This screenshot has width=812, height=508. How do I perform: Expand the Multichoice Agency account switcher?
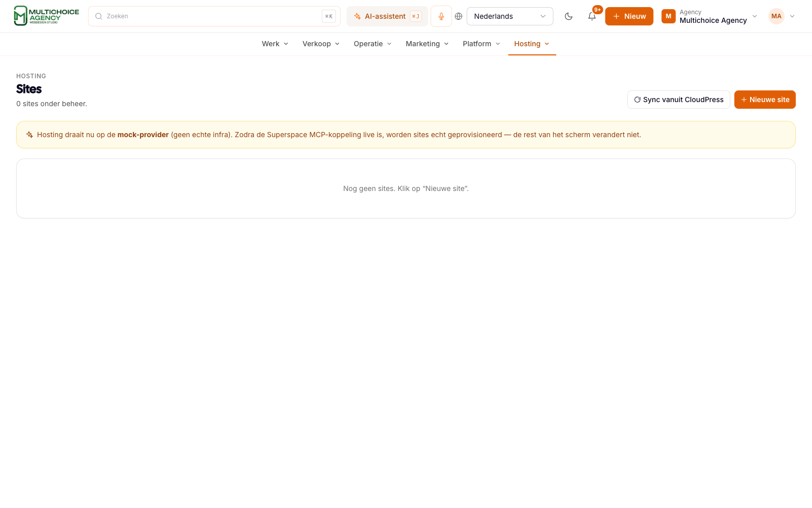709,16
